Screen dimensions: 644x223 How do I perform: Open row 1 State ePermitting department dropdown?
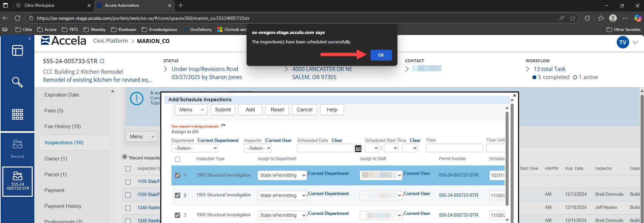[x=282, y=175]
